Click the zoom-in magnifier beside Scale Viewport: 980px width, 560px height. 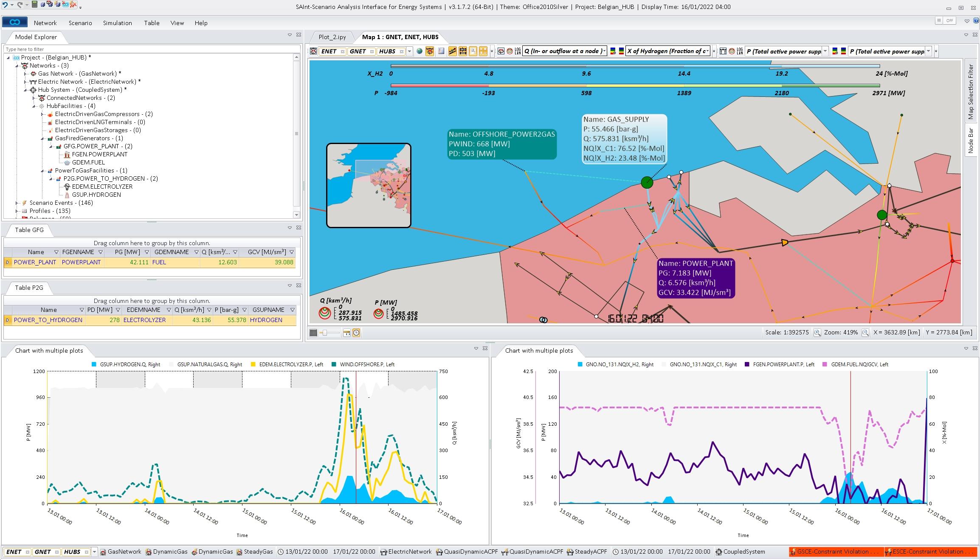pyautogui.click(x=817, y=333)
